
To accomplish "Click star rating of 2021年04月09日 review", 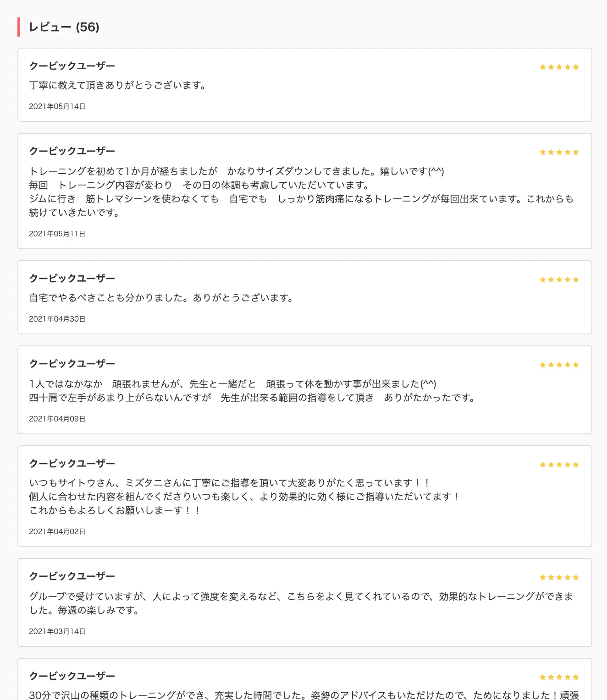I will [x=559, y=365].
